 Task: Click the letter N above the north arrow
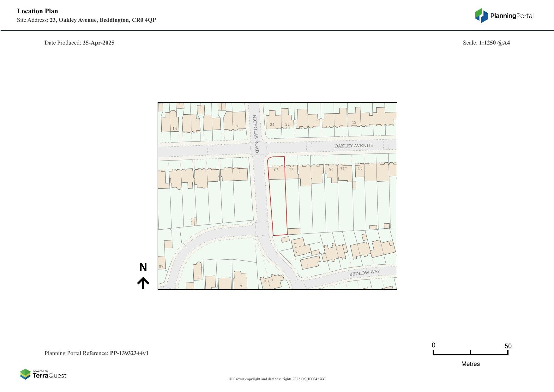tap(143, 267)
